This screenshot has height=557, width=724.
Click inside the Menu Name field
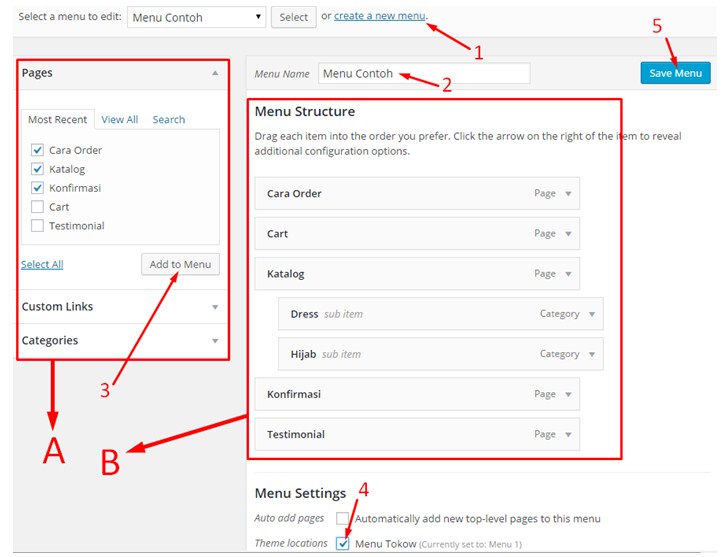click(x=424, y=73)
